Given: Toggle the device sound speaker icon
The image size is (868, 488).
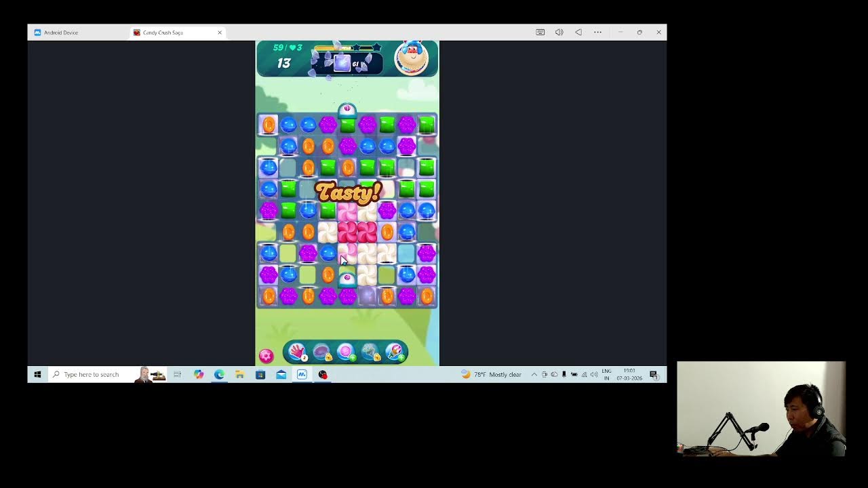Looking at the screenshot, I should 559,32.
